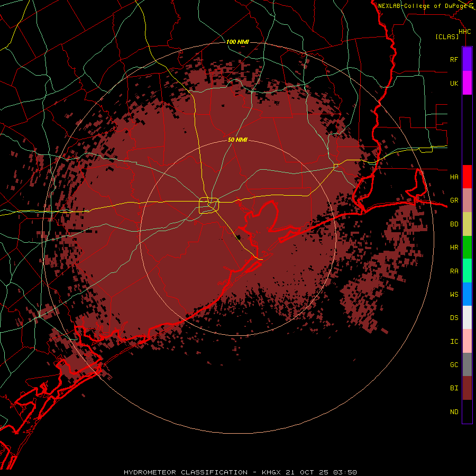Screen dimensions: 476x476
Task: Click the WS blue legend swatch
Action: 467,294
